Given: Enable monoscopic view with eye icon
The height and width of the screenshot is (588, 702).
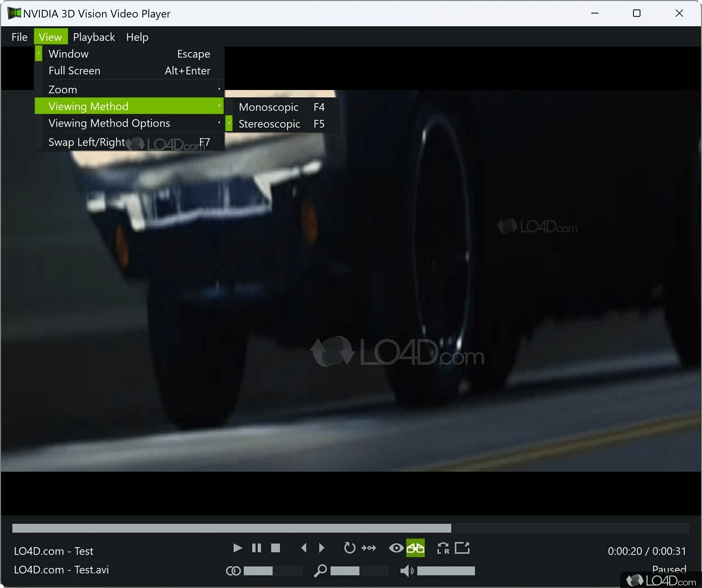Looking at the screenshot, I should coord(396,548).
